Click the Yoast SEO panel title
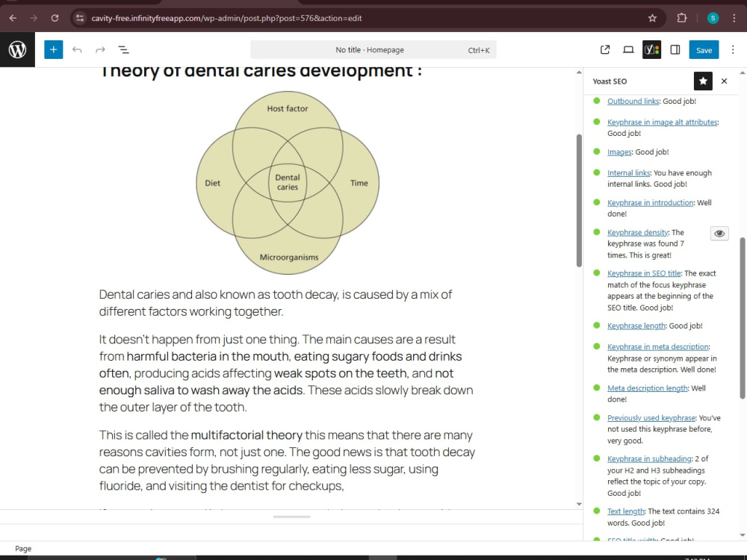 click(x=610, y=81)
